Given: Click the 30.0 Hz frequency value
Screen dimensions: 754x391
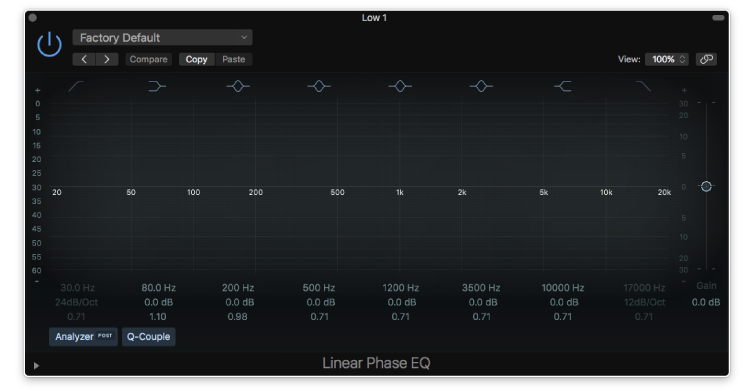Looking at the screenshot, I should [77, 288].
